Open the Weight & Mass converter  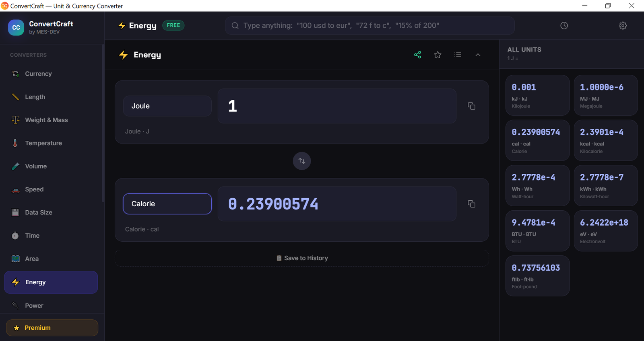tap(51, 120)
